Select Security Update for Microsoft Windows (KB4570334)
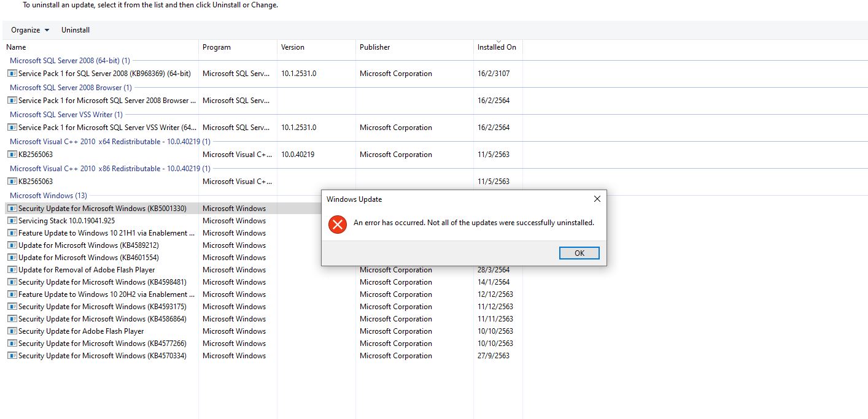Viewport: 868px width, 419px height. [103, 356]
